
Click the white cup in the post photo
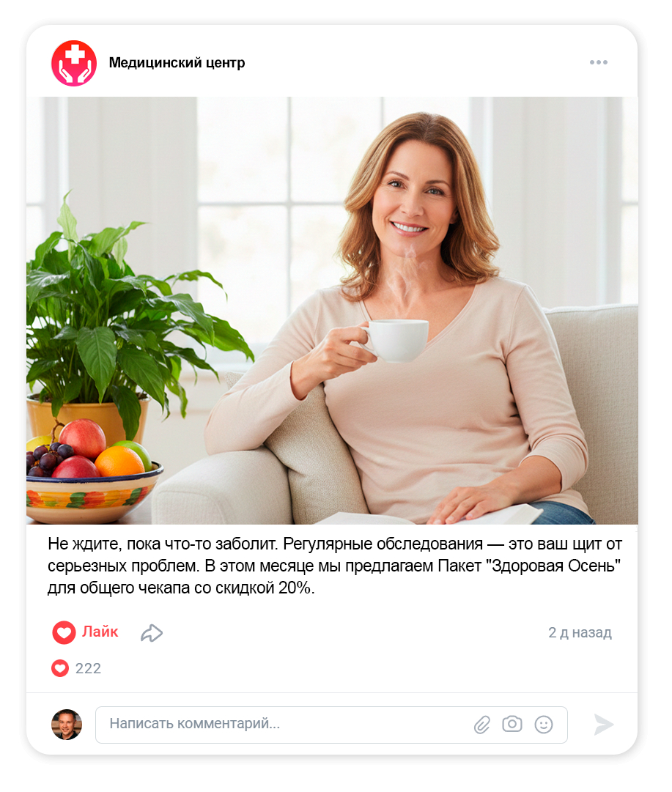tap(395, 339)
